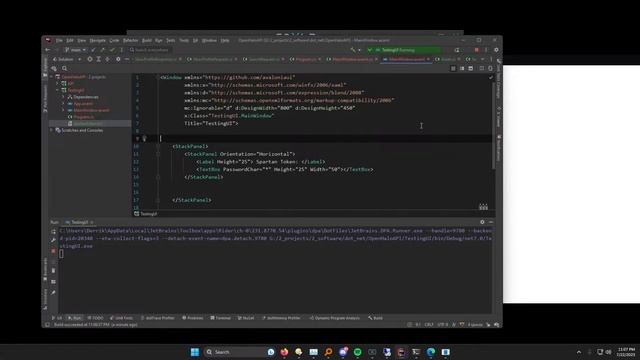Click the back navigation arrow in toolbar
Screen dimensions: 640x360
click(x=48, y=50)
